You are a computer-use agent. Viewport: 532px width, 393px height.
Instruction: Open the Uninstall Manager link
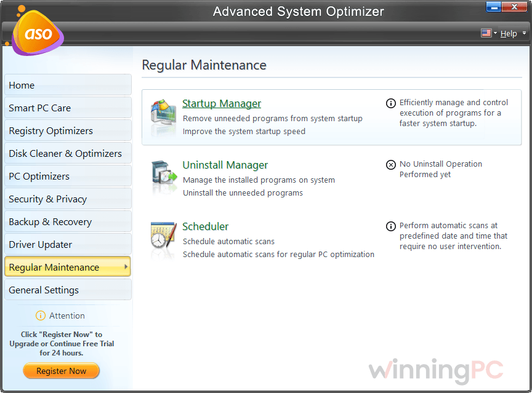coord(225,165)
